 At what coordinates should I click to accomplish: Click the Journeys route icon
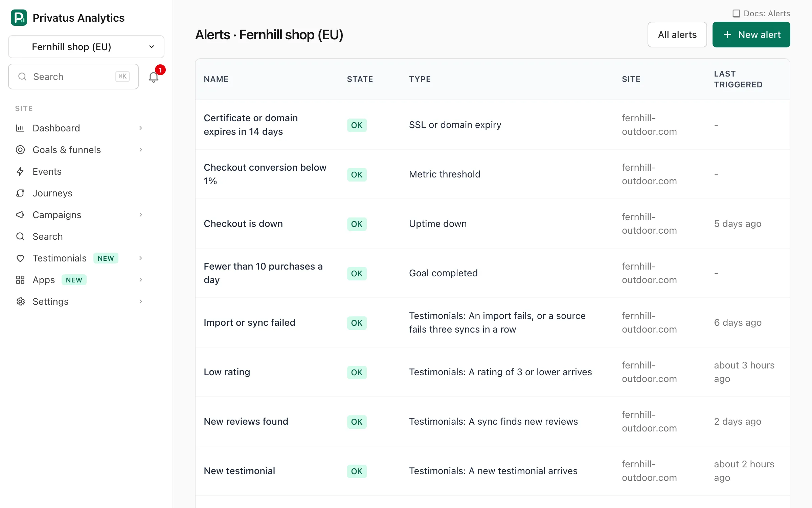pyautogui.click(x=20, y=193)
